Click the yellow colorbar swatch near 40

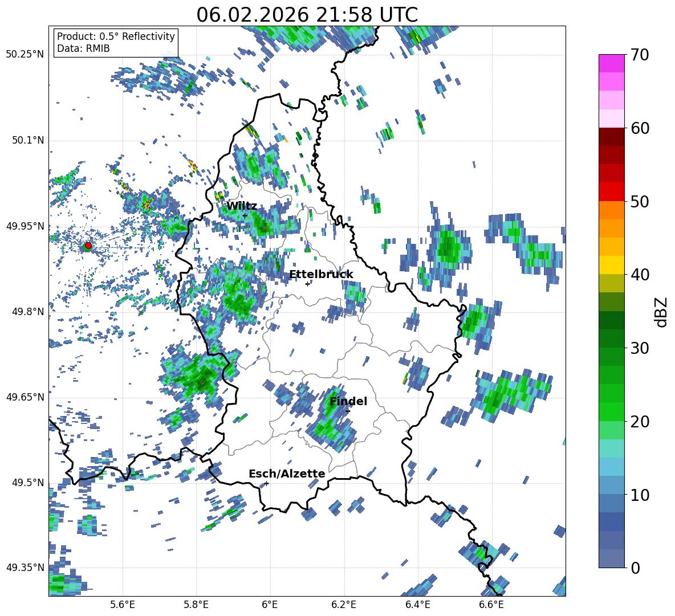(611, 265)
